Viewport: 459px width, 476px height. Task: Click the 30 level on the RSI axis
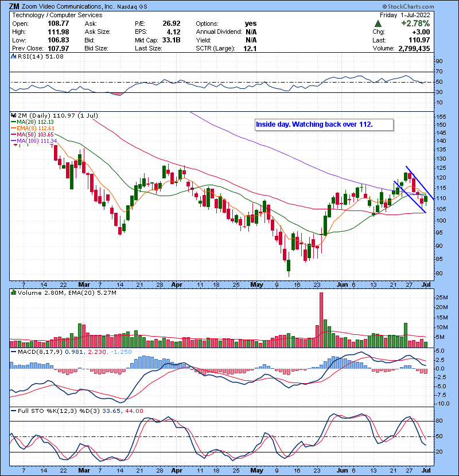point(439,92)
